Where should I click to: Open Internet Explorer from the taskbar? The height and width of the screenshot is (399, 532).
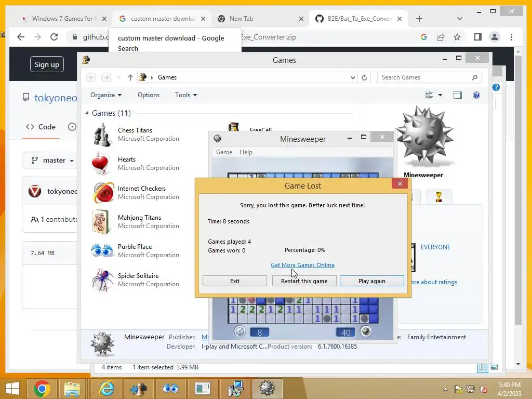pos(106,389)
